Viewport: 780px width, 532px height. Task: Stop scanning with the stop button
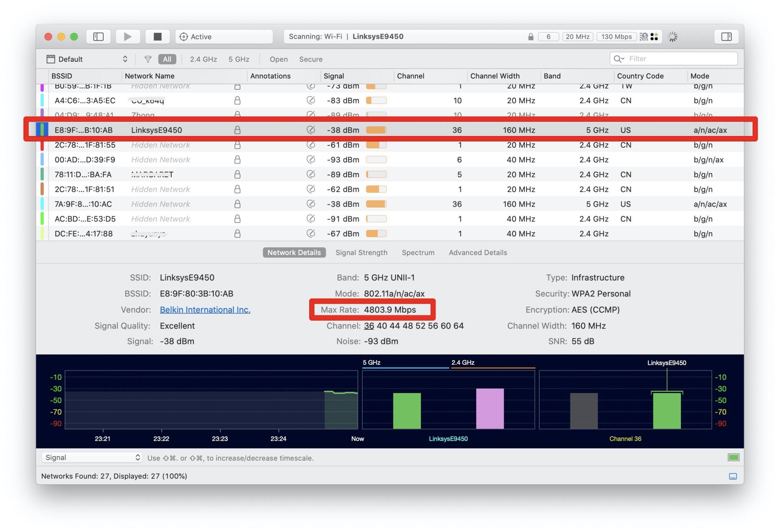tap(158, 37)
